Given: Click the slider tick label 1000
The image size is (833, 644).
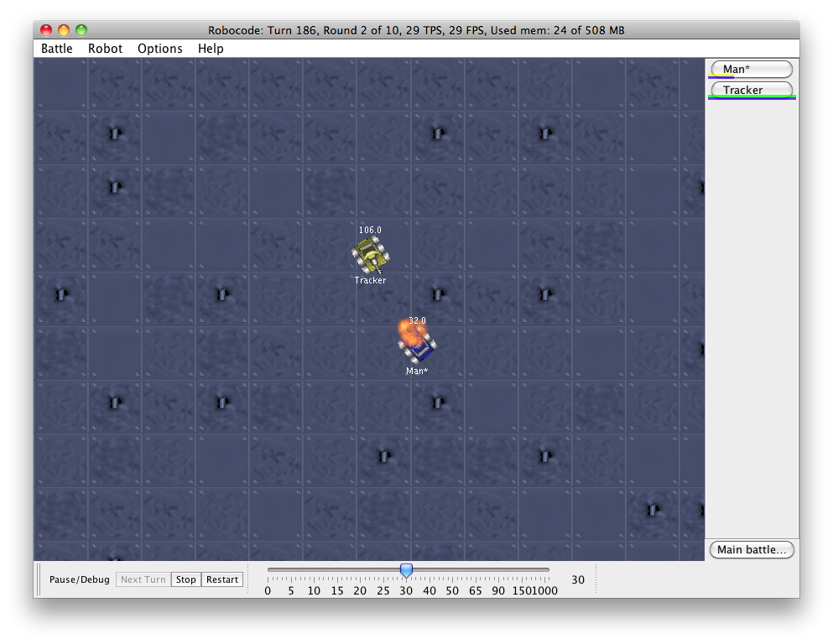Looking at the screenshot, I should pos(546,591).
